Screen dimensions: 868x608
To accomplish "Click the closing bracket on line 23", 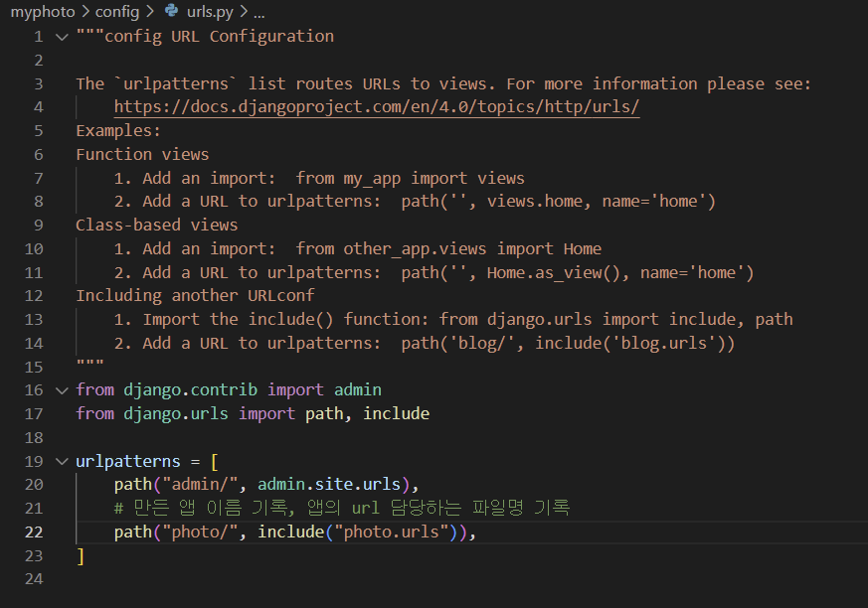I will pos(81,556).
